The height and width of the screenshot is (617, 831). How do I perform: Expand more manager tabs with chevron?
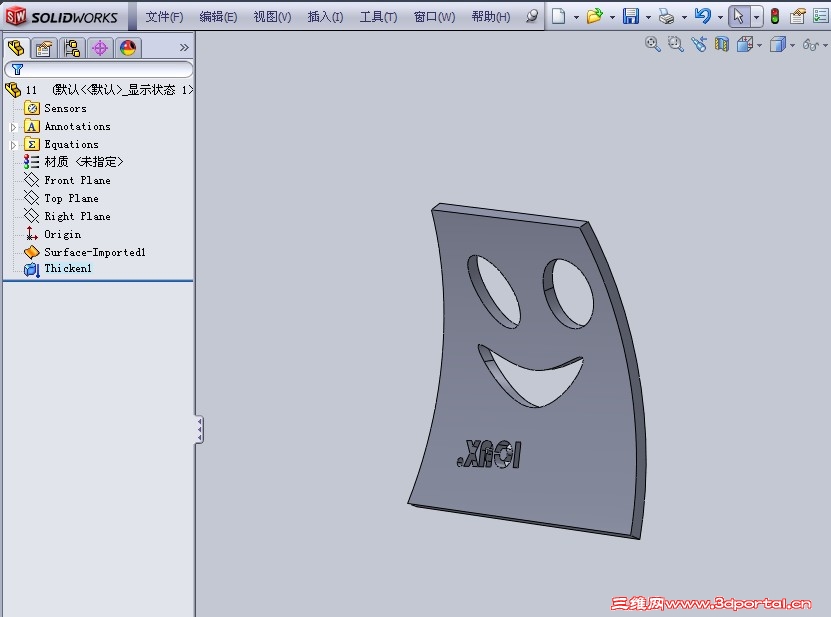coord(184,48)
